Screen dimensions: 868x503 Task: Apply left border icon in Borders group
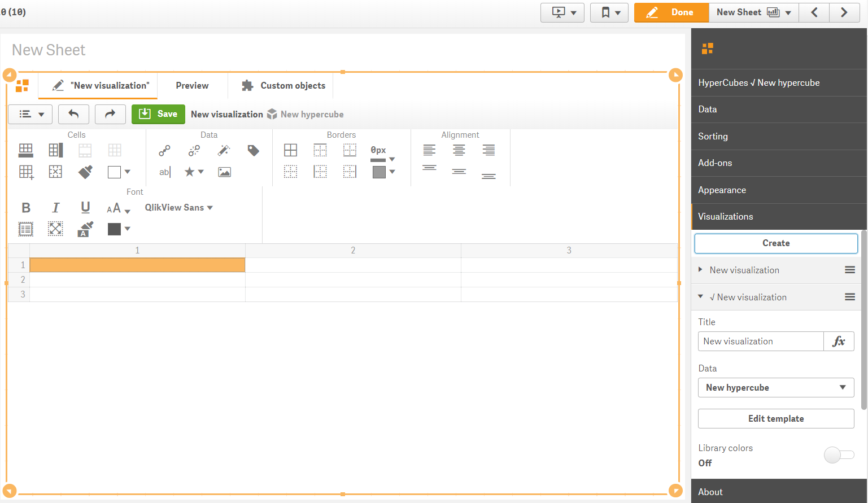point(320,172)
